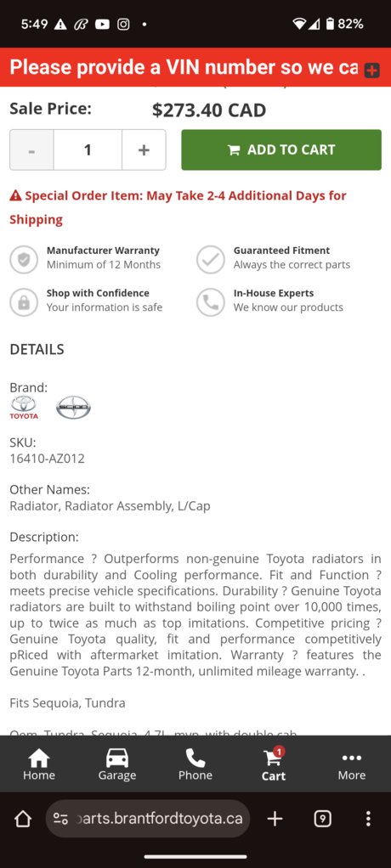Expand the red VIN notice plus icon
The width and height of the screenshot is (391, 868).
372,70
